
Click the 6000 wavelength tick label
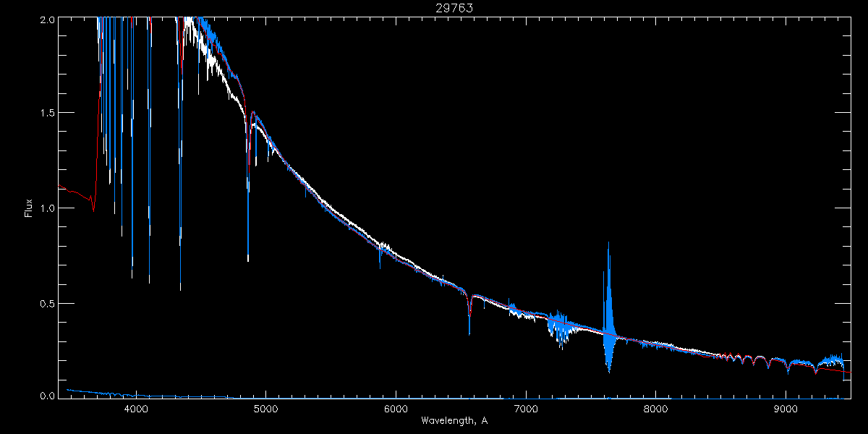(x=396, y=409)
